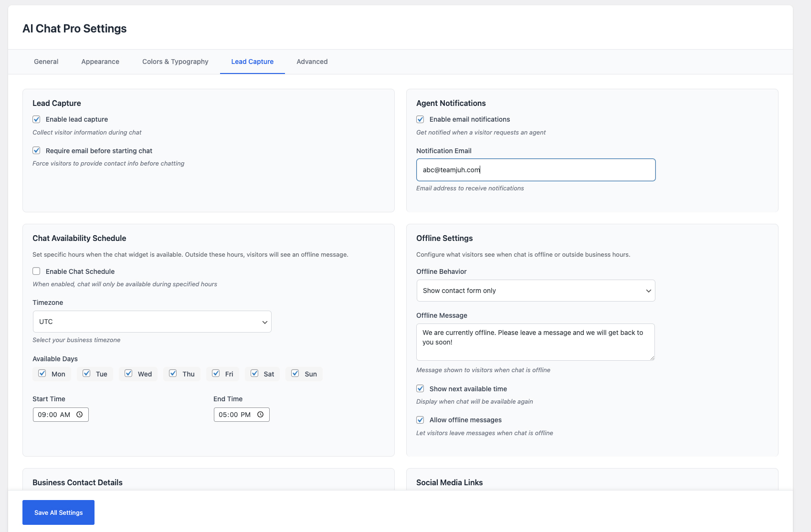Viewport: 811px width, 532px height.
Task: Disable Allow offline messages
Action: click(x=420, y=419)
